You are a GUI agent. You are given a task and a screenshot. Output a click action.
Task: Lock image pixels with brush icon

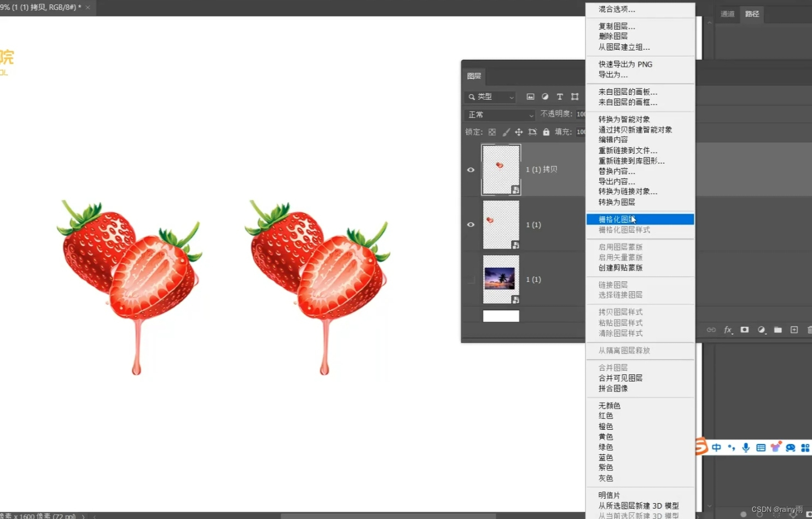[x=506, y=132]
